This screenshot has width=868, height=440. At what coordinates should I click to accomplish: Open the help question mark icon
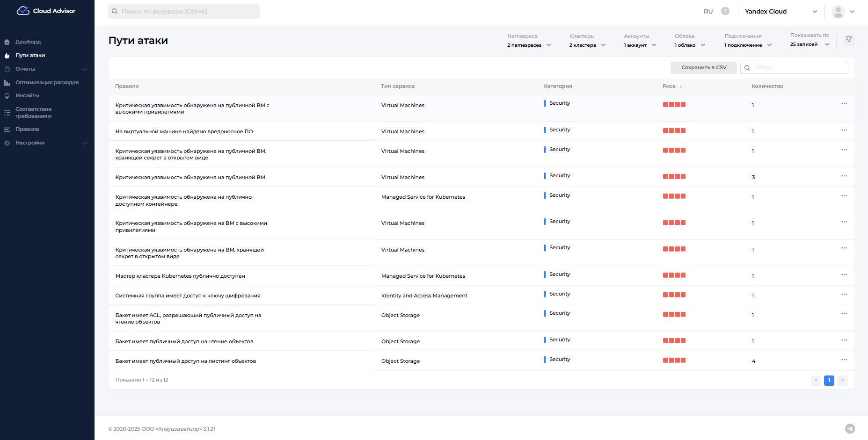[x=725, y=11]
